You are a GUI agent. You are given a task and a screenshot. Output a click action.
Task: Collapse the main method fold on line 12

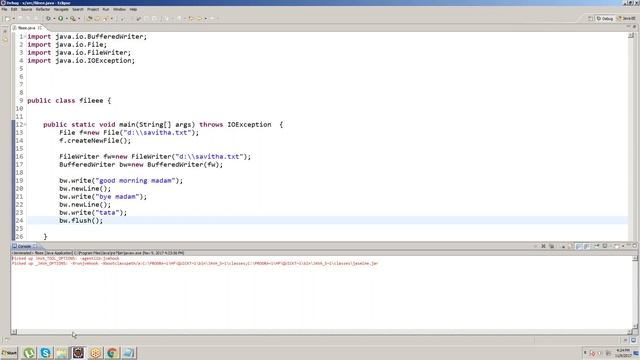click(25, 124)
